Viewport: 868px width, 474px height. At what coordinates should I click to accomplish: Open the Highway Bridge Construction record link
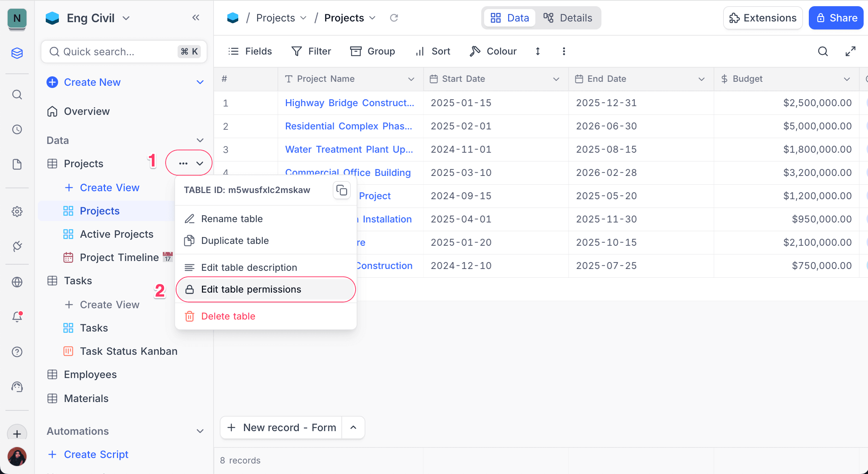(x=349, y=103)
